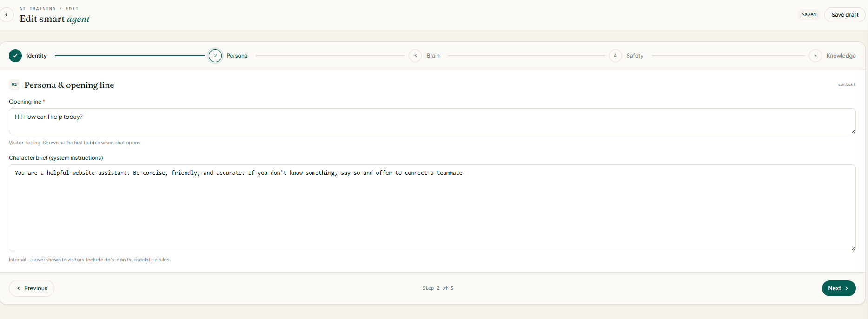This screenshot has width=868, height=319.
Task: Select the Persona step label
Action: [x=237, y=56]
